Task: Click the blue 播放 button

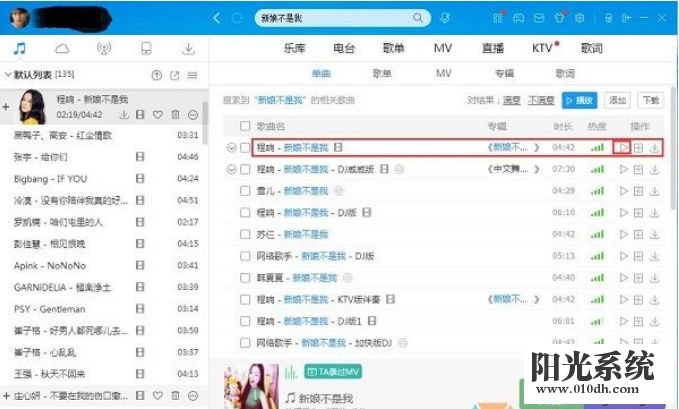Action: (579, 101)
